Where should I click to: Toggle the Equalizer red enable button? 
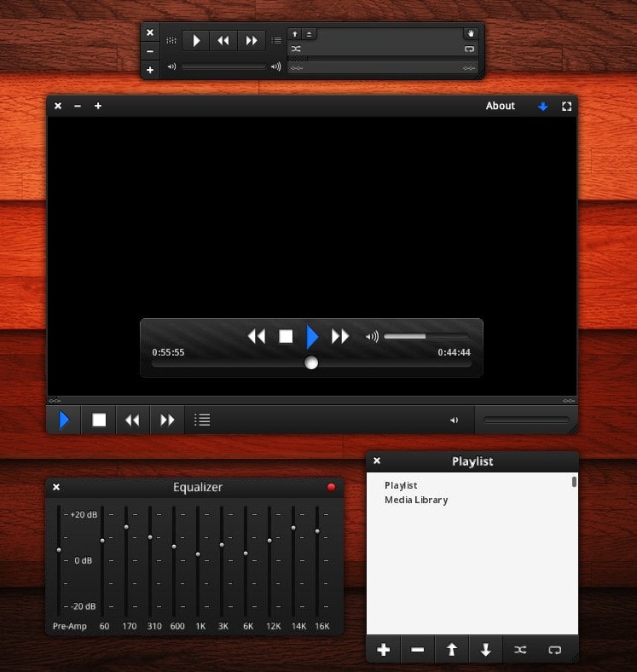tap(331, 487)
